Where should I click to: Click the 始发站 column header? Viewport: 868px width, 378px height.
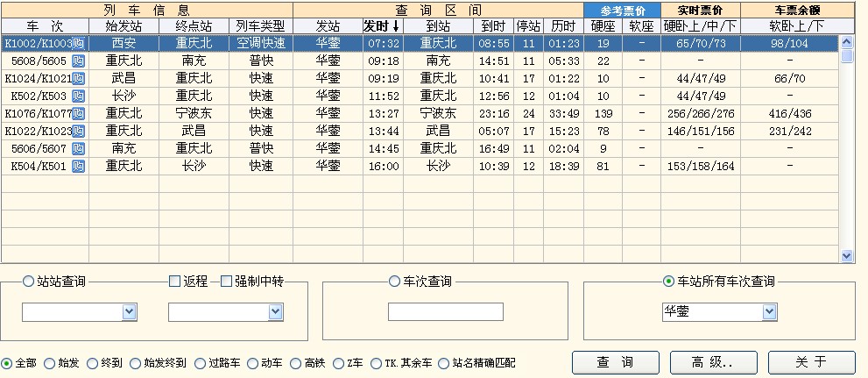coord(124,26)
